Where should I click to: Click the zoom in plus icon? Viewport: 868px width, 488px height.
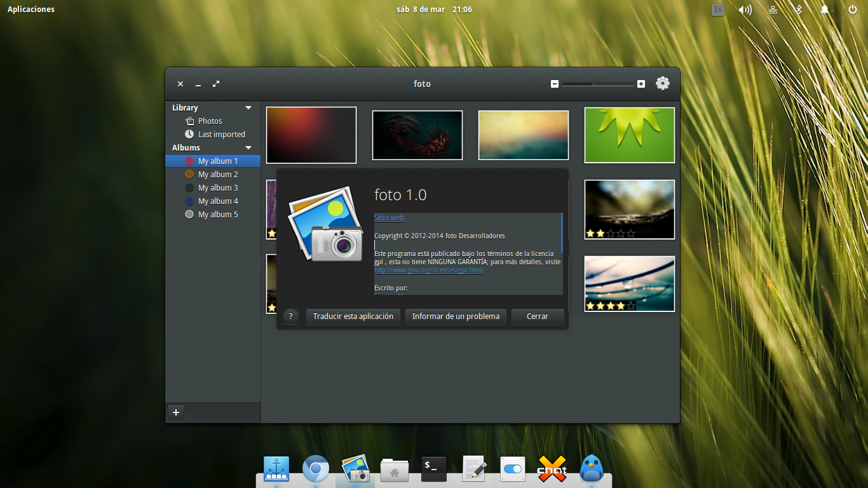[641, 84]
